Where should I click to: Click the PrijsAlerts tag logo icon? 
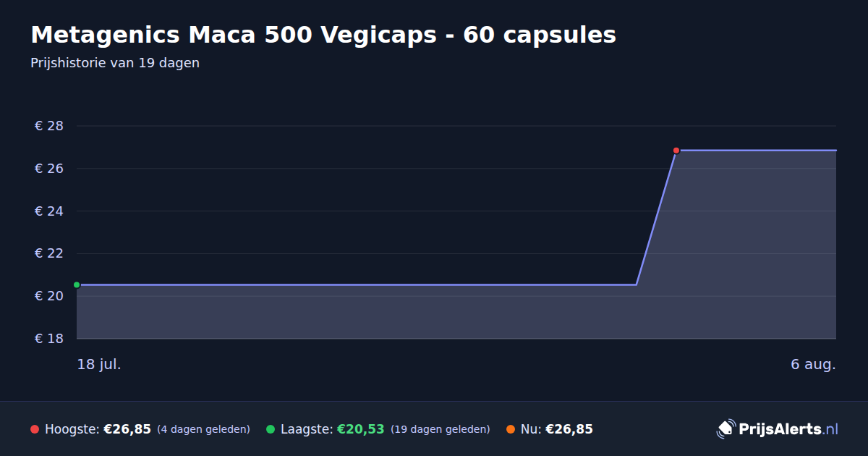point(726,428)
